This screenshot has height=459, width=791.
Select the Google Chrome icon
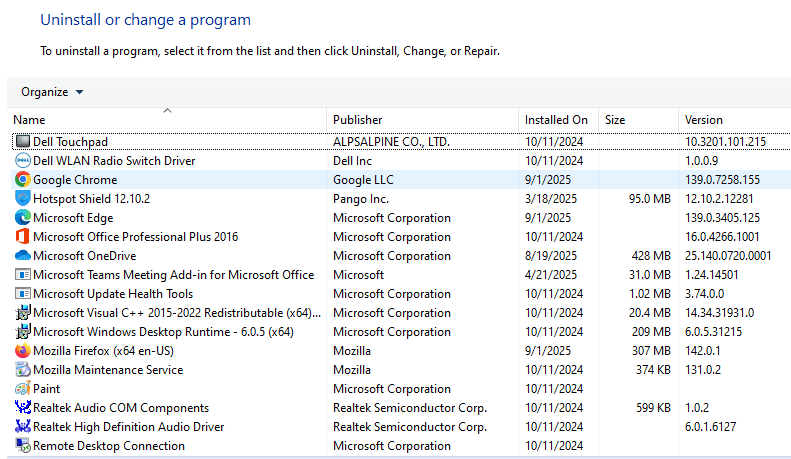click(23, 180)
